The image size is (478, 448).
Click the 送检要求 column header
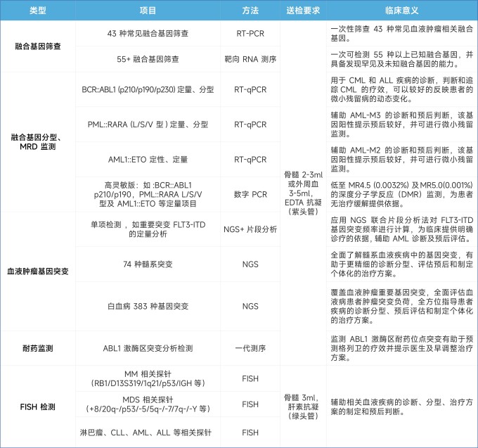304,11
